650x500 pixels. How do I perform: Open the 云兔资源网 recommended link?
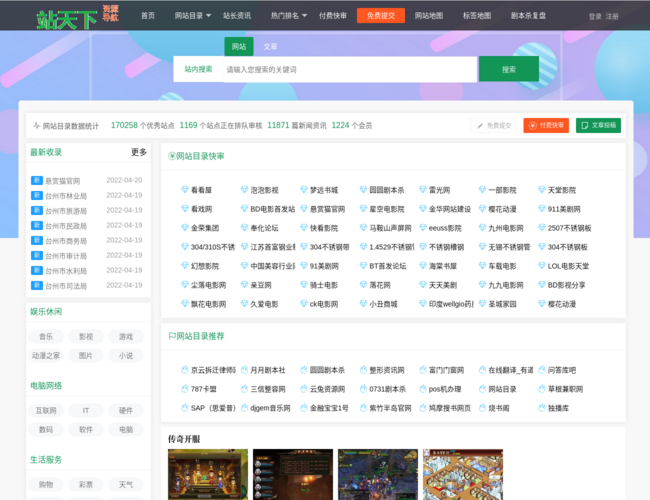tap(327, 389)
